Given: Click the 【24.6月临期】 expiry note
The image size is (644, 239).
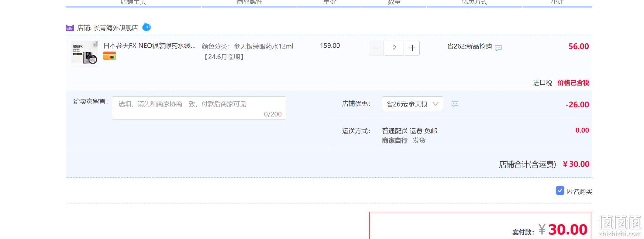Looking at the screenshot, I should point(224,57).
